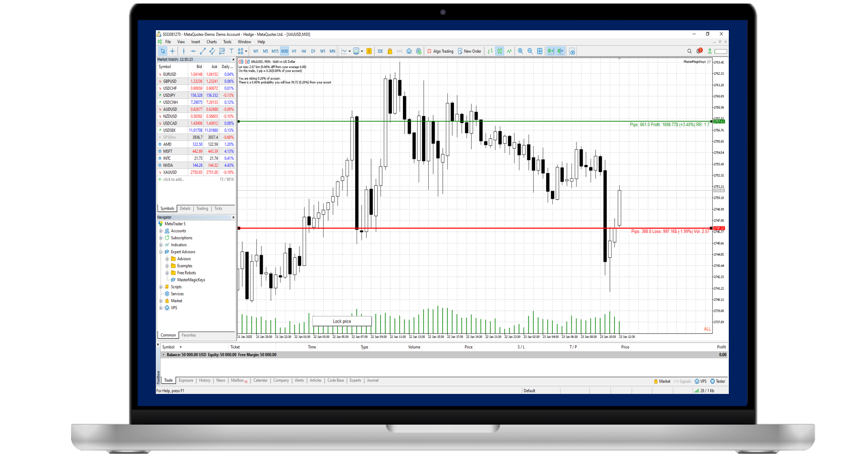Open the VPS cloud toolbar icon
868x458 pixels.
point(409,51)
